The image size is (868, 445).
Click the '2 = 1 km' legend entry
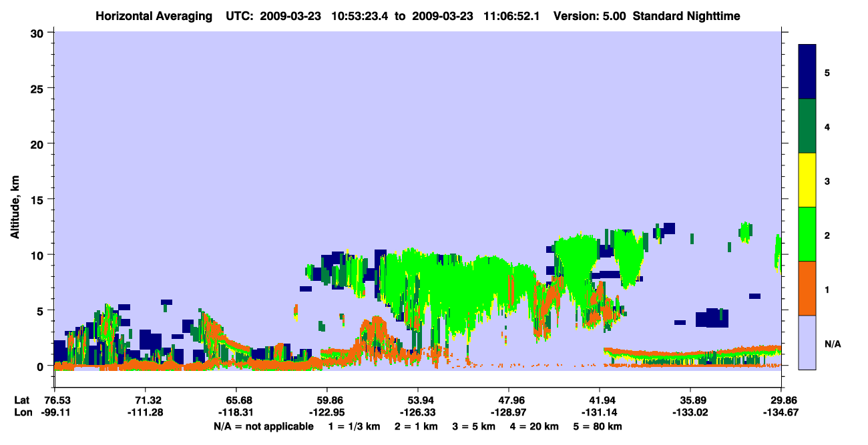click(416, 426)
